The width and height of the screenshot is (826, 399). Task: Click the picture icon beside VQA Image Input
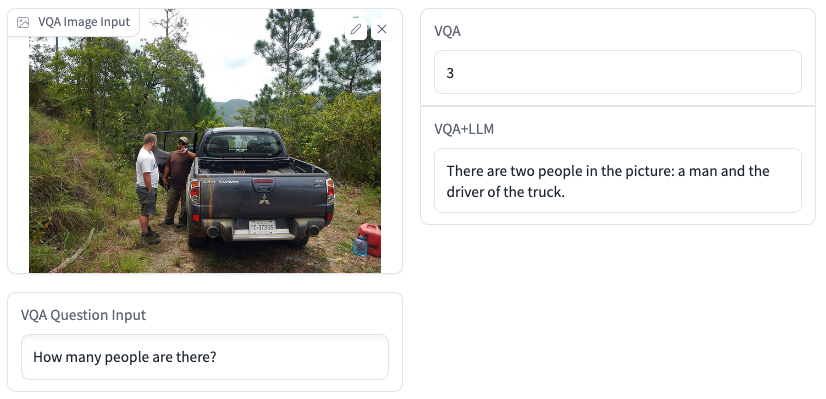click(23, 22)
